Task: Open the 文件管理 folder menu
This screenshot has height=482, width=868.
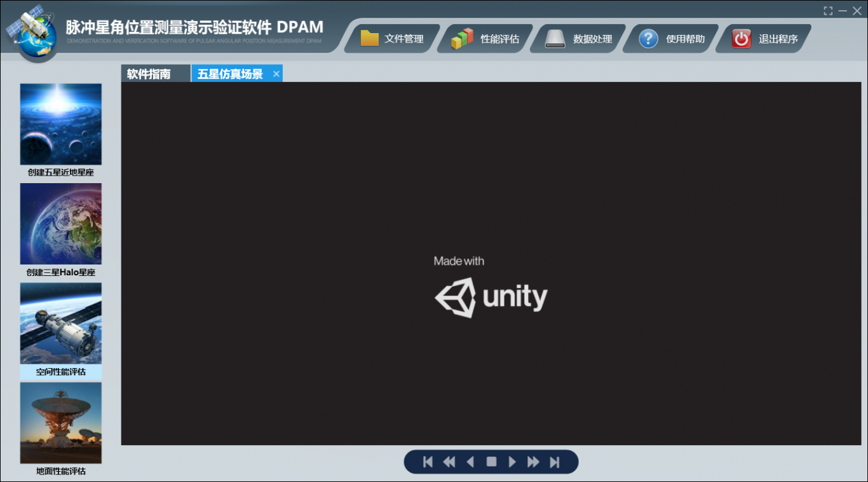Action: (x=393, y=39)
